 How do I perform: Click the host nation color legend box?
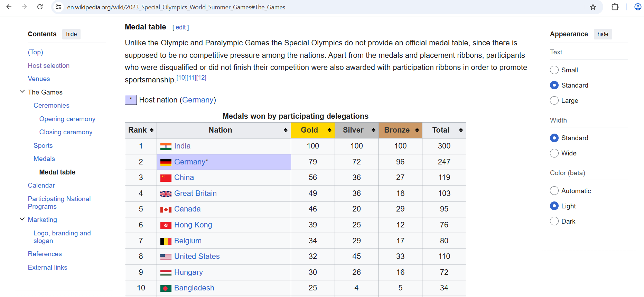[131, 100]
